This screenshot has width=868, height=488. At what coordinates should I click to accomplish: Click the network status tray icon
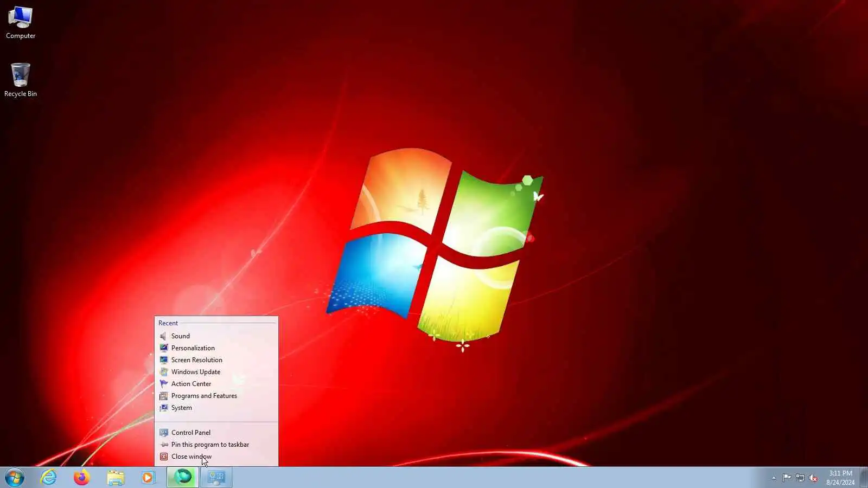pyautogui.click(x=800, y=478)
